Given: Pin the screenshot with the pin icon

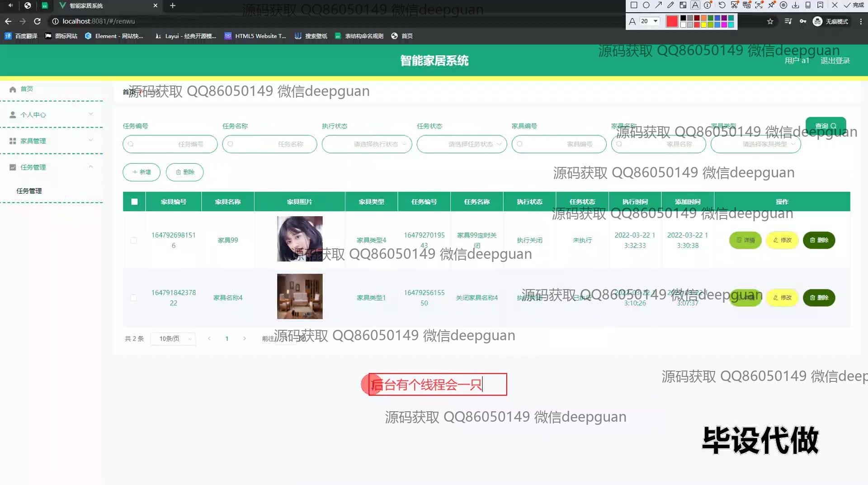Looking at the screenshot, I should [771, 5].
